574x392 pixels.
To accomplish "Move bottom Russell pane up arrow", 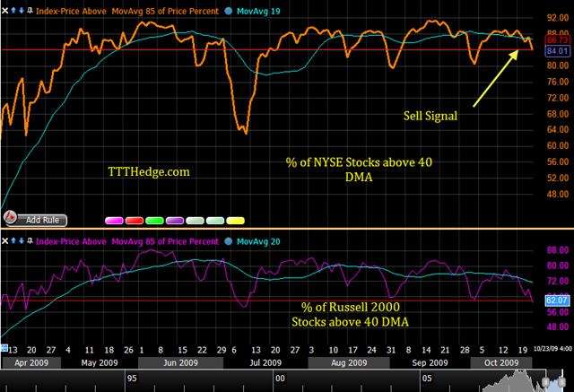I will [13, 240].
